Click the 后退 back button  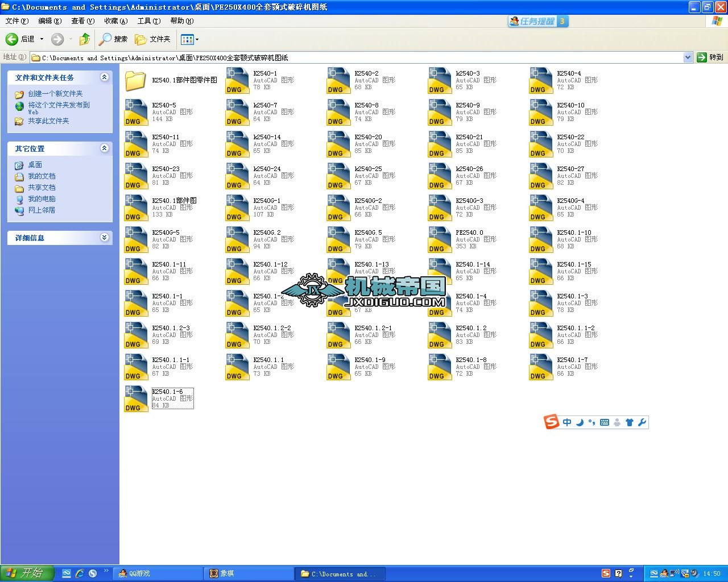pos(20,39)
